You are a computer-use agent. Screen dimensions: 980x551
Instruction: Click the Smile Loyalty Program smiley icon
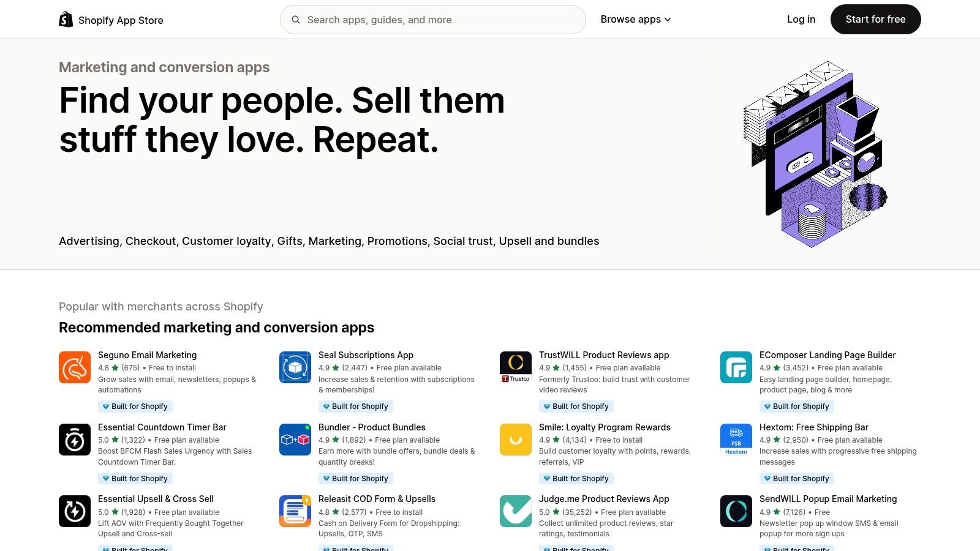515,439
